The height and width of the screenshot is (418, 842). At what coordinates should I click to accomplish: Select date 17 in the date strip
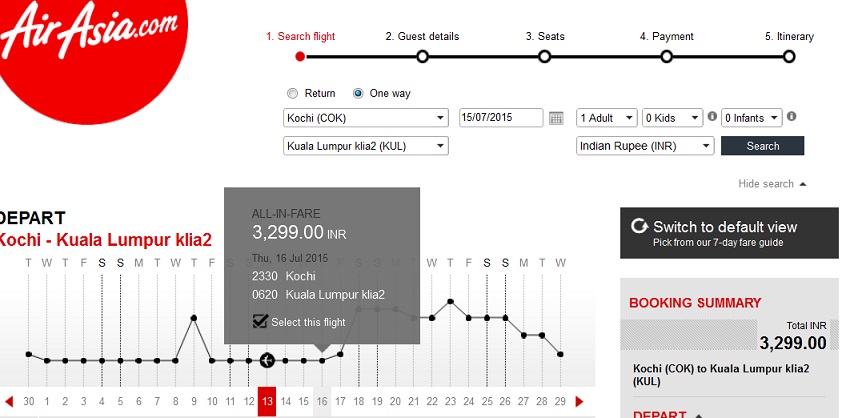(x=340, y=401)
